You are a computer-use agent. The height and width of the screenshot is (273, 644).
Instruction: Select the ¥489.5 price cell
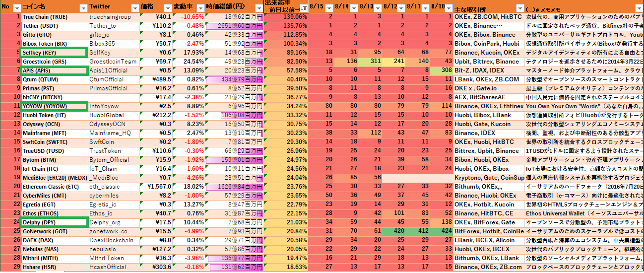click(156, 79)
